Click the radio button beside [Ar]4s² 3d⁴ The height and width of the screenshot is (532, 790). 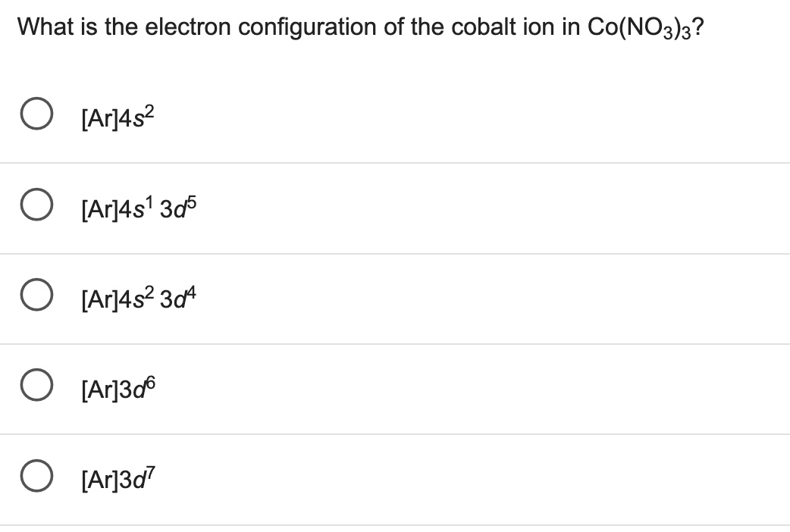[x=36, y=296]
